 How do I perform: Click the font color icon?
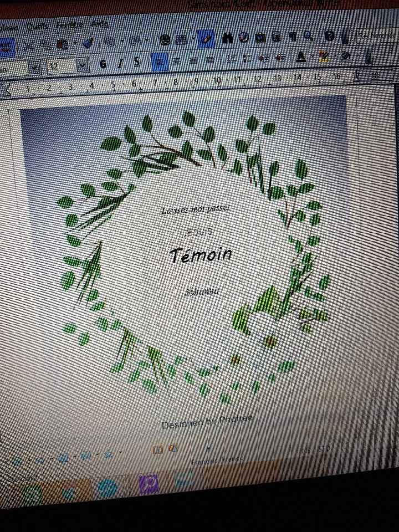[x=301, y=56]
